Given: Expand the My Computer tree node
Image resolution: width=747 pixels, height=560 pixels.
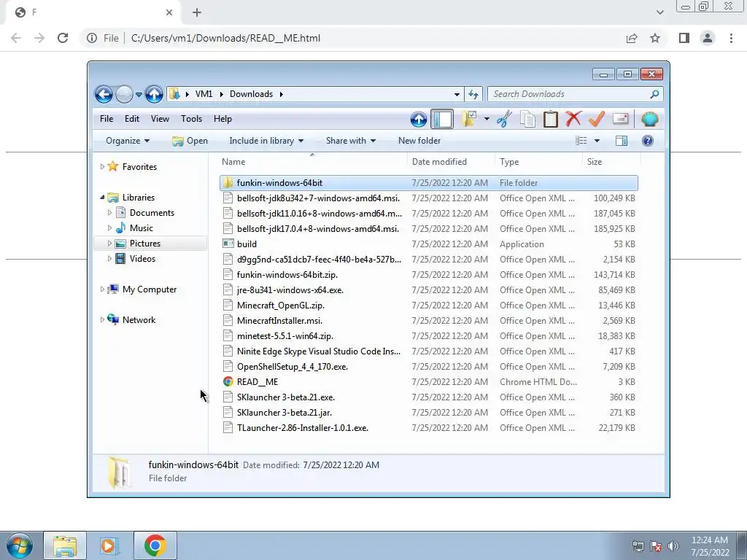Looking at the screenshot, I should pos(102,289).
